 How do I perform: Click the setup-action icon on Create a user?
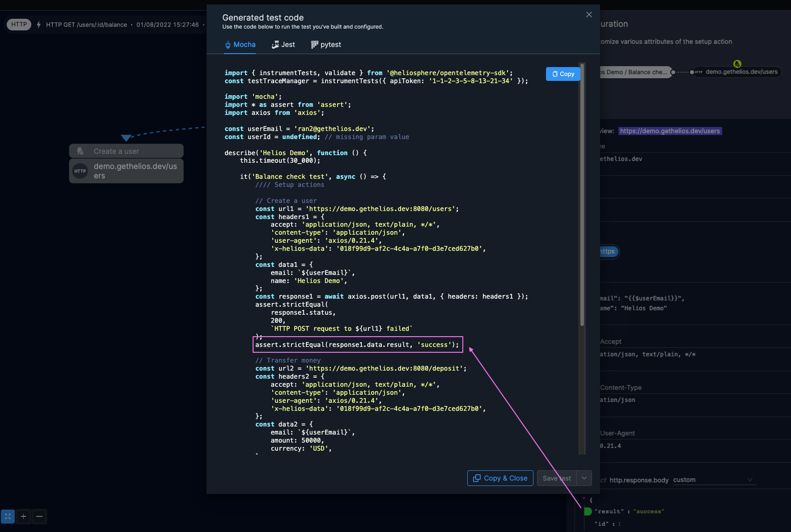tap(80, 151)
